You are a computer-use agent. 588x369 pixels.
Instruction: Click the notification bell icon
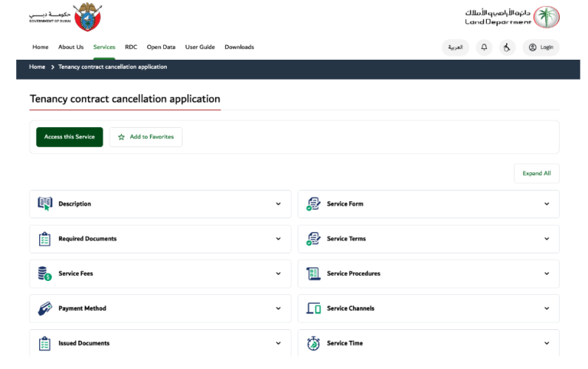point(484,47)
